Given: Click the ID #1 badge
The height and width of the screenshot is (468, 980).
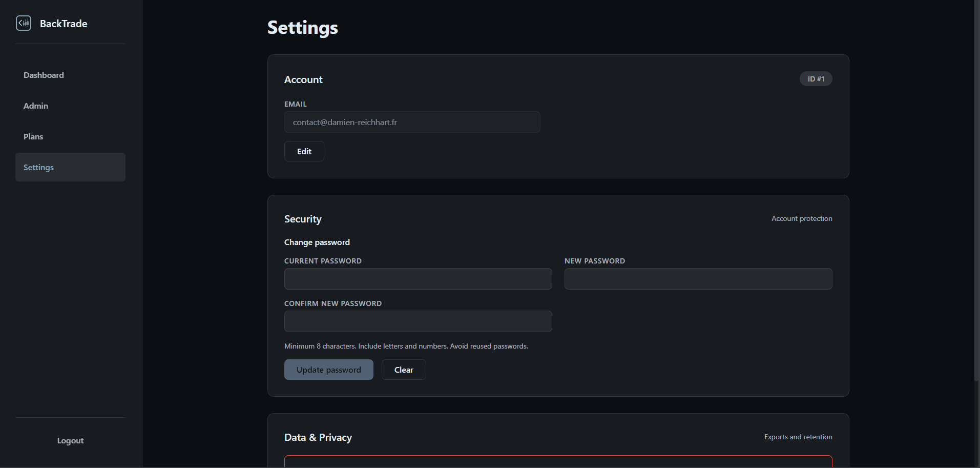Looking at the screenshot, I should click(816, 79).
